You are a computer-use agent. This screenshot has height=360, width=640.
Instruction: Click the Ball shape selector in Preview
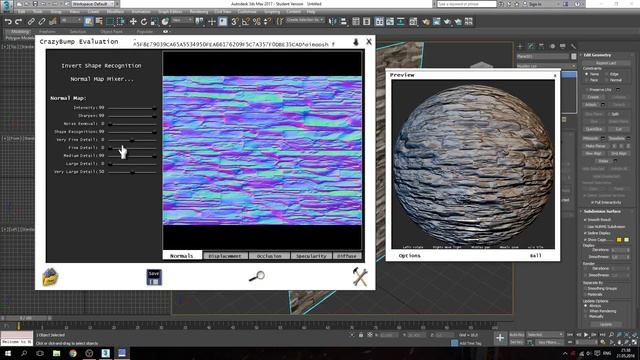click(536, 256)
